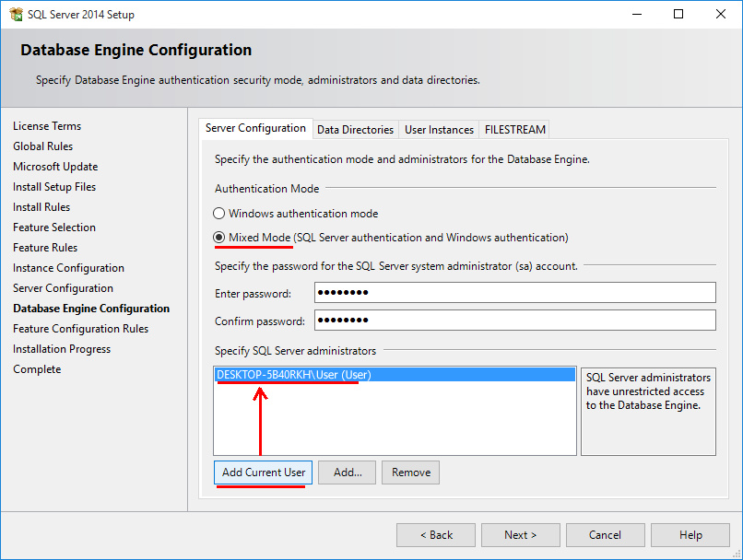This screenshot has width=743, height=560.
Task: Switch to the FILESTREAM tab
Action: coord(514,130)
